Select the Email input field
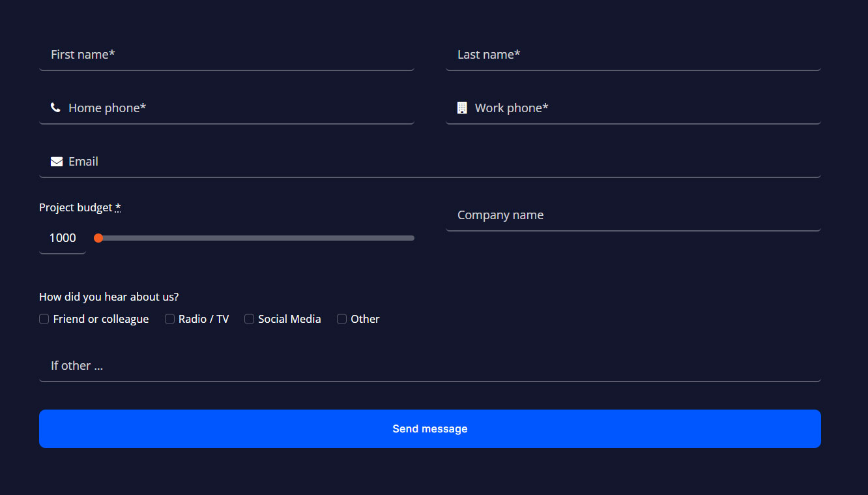Image resolution: width=868 pixels, height=495 pixels. click(430, 162)
